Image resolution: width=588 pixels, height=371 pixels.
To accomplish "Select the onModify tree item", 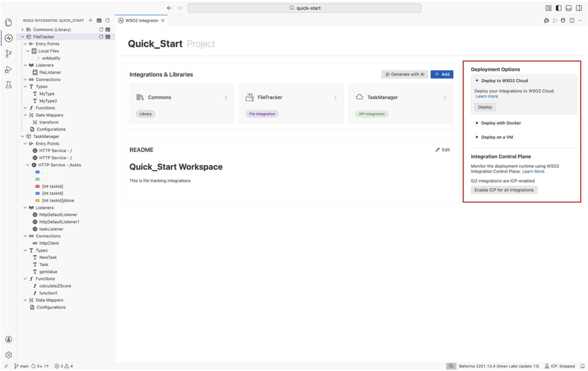I will tap(51, 58).
